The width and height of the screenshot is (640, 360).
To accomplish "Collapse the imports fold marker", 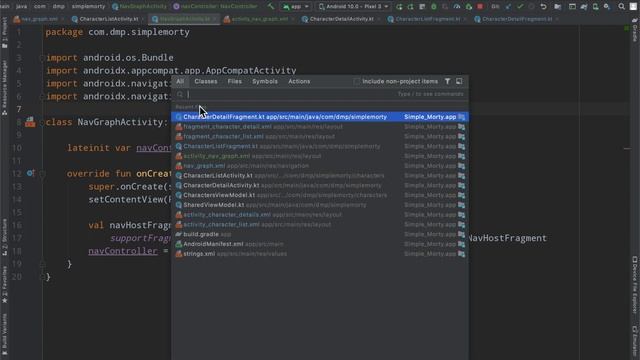I will [42, 58].
